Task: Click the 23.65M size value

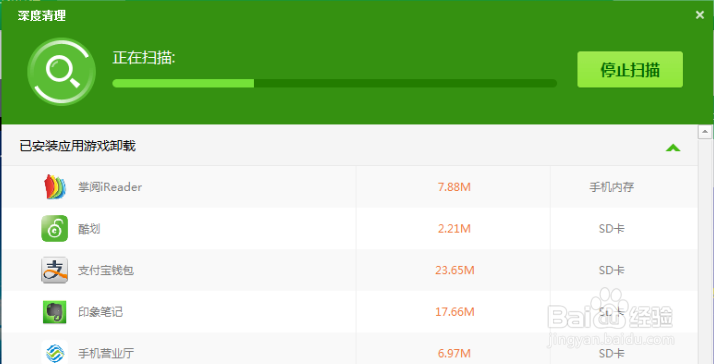Action: coord(454,271)
